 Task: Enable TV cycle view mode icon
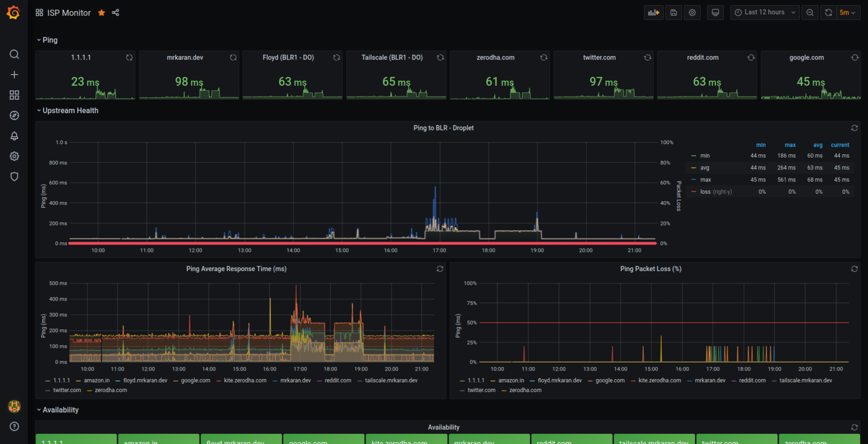coord(715,12)
